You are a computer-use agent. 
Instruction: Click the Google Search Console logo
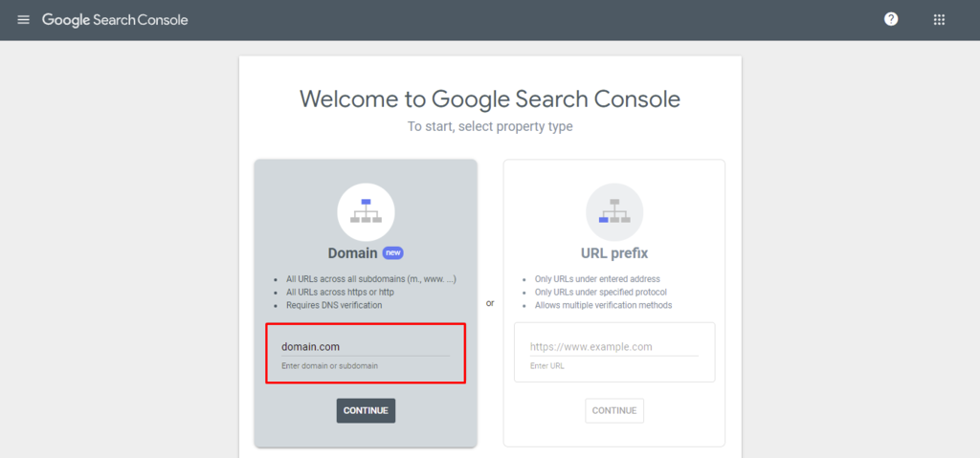click(115, 20)
